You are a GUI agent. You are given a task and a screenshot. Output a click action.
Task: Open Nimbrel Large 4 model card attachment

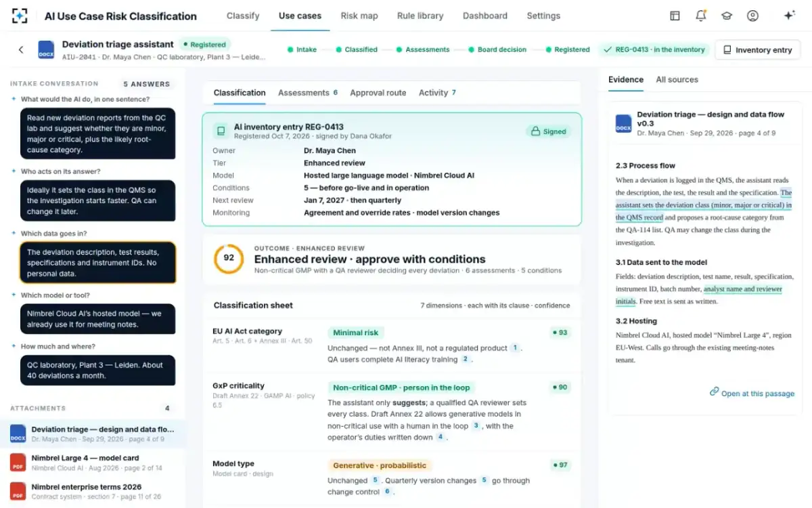coord(93,463)
